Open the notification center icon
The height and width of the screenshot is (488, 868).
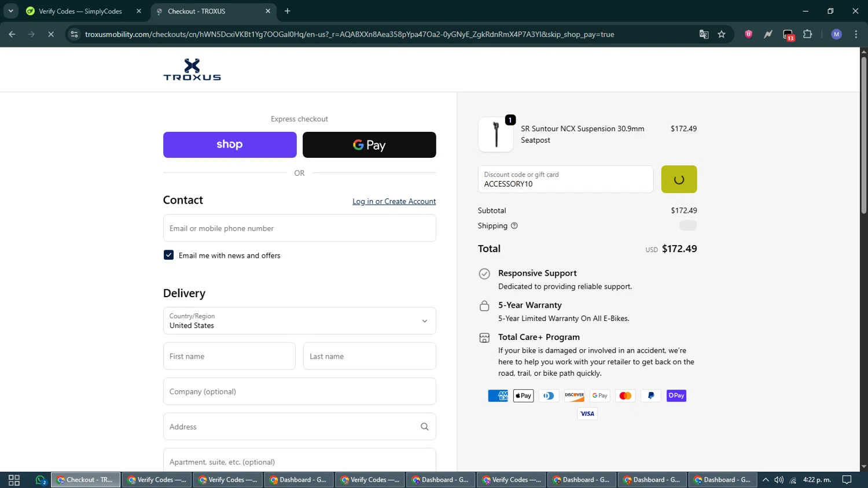click(x=847, y=480)
